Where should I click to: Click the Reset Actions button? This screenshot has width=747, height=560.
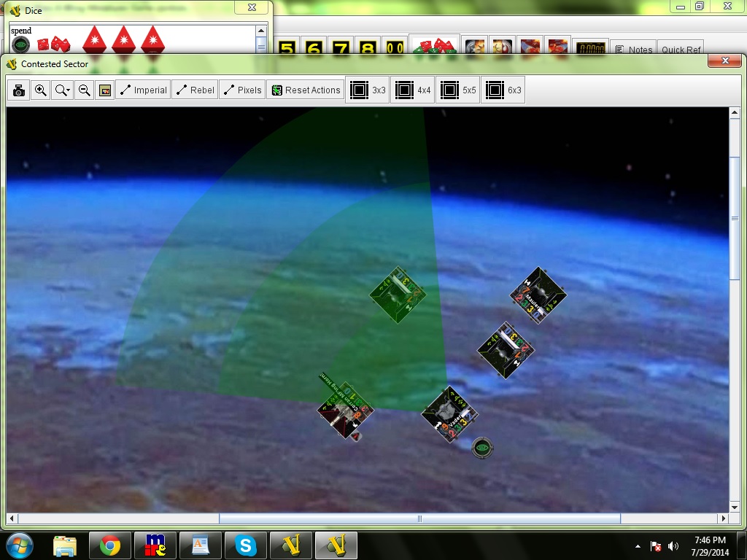(305, 90)
